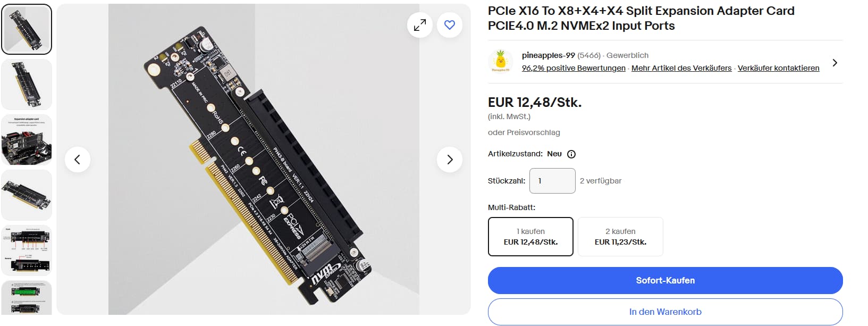The image size is (868, 326).
Task: Open pineapples-99 seller name
Action: pyautogui.click(x=549, y=55)
